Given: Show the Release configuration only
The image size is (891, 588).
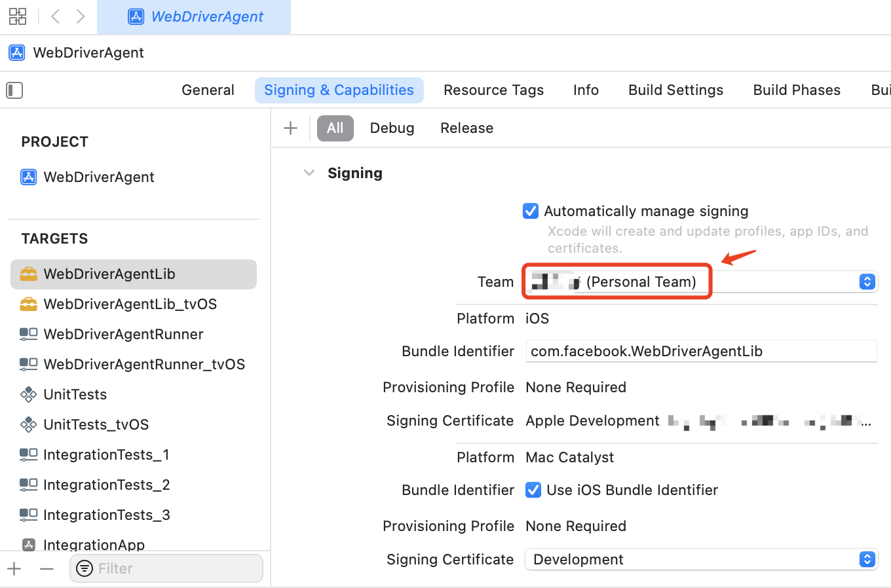Looking at the screenshot, I should pos(466,128).
